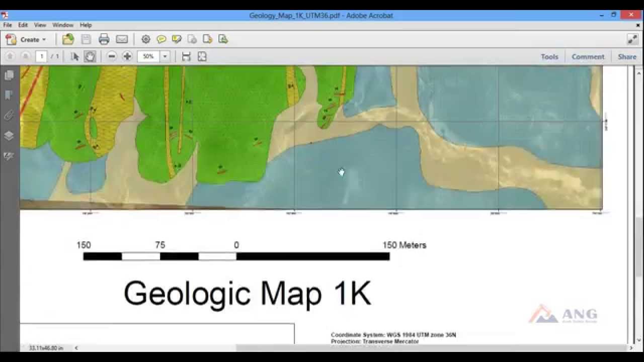Go to previous page arrow
This screenshot has width=644, height=362.
click(10, 56)
